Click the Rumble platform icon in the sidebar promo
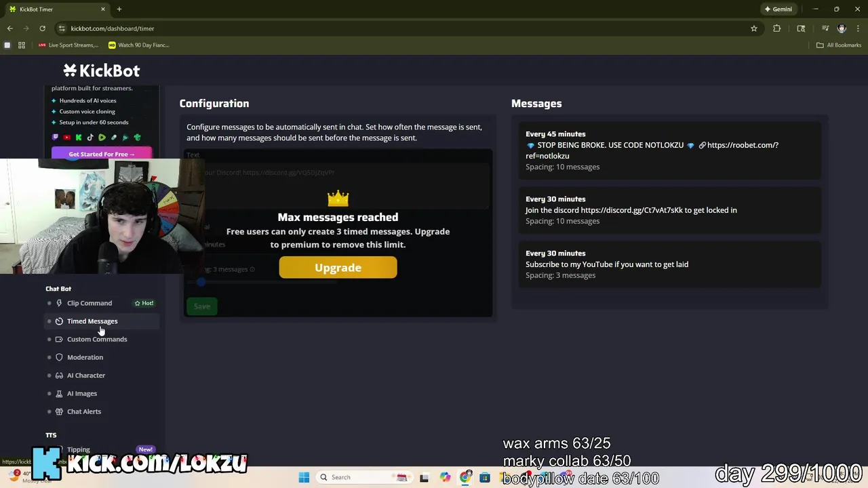This screenshot has width=868, height=488. 102,138
